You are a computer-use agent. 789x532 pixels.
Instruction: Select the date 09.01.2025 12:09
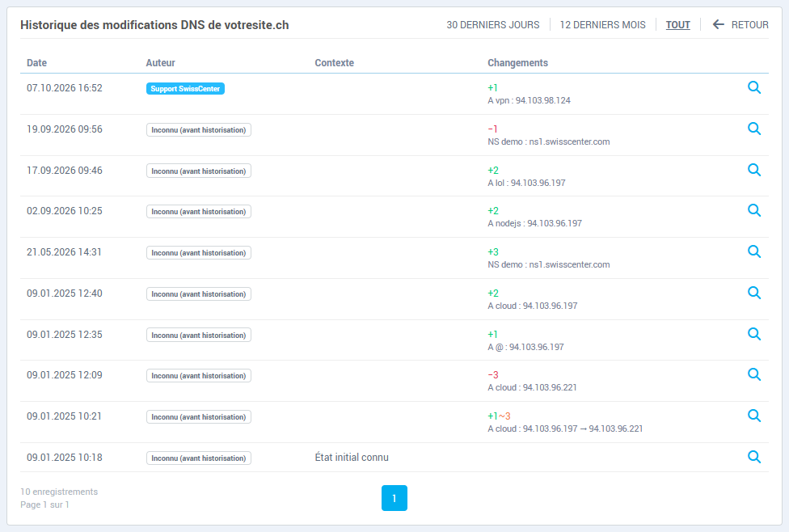click(65, 375)
